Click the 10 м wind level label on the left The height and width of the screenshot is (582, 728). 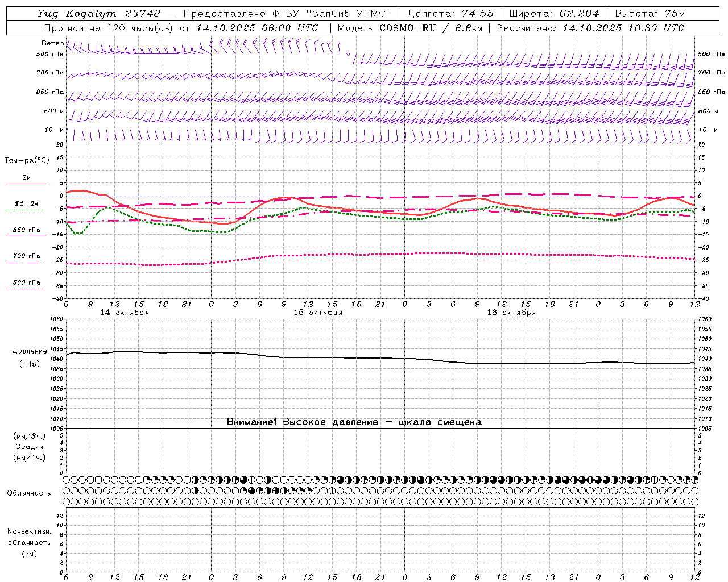tap(55, 130)
